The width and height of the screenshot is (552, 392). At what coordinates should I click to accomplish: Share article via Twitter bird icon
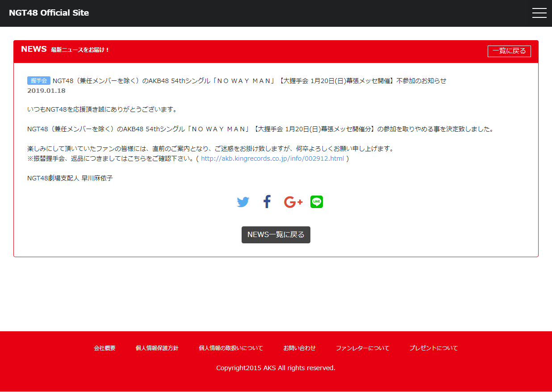(x=243, y=202)
